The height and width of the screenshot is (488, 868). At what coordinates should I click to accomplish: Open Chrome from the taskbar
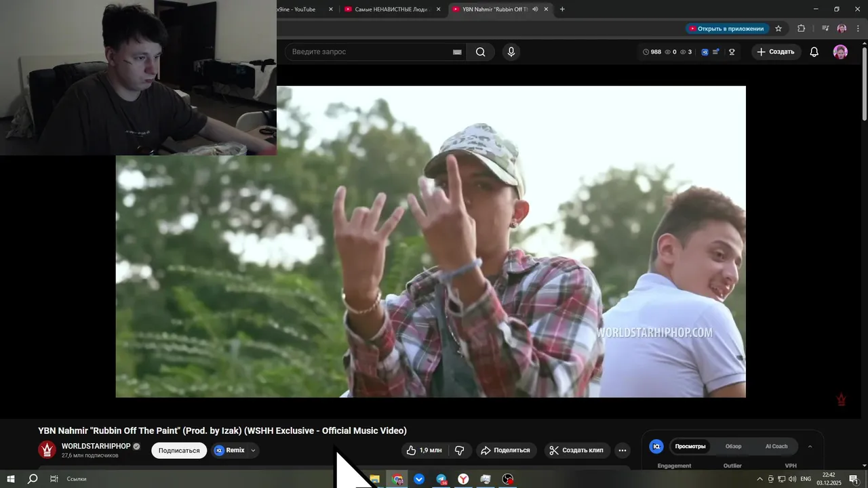pos(397,479)
